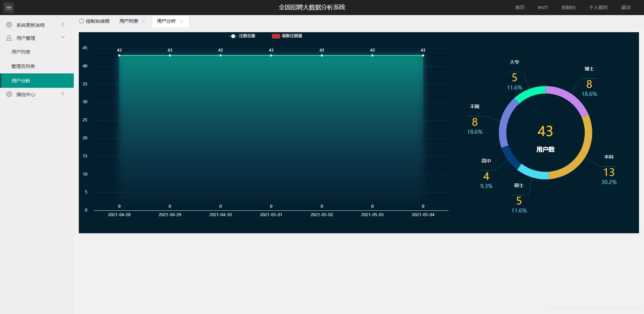Click the 2021-05-01 axis date label
Viewport: 644px width, 314px height.
point(271,214)
